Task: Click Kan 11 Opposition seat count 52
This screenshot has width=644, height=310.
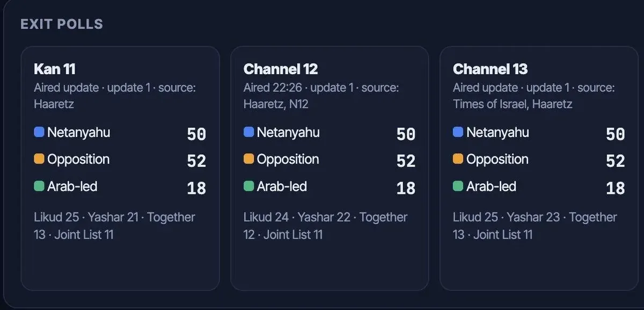Action: tap(196, 161)
